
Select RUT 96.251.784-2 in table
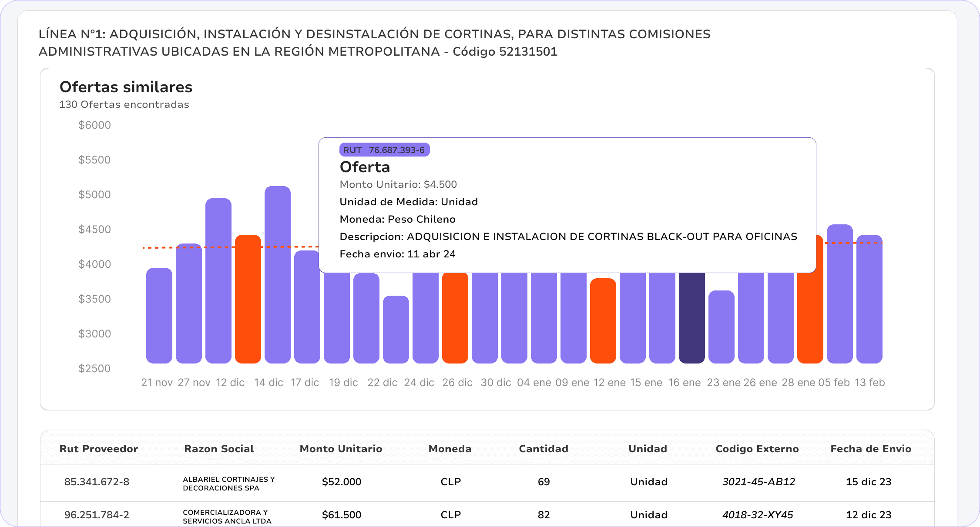tap(97, 515)
